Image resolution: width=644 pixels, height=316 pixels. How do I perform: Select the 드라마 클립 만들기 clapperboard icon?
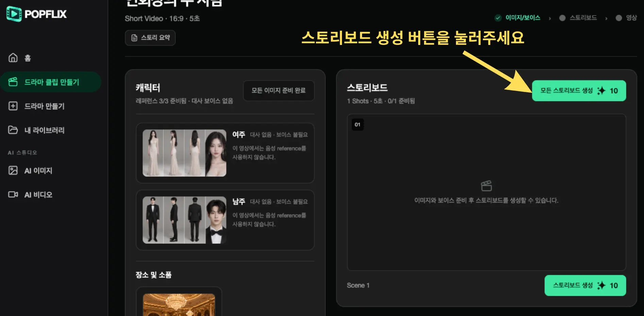click(x=13, y=82)
